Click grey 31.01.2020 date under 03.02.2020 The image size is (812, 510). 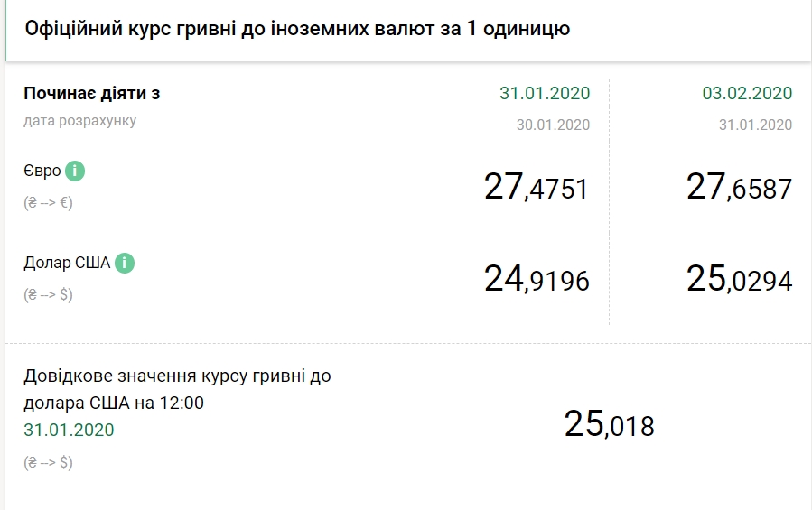pos(755,125)
